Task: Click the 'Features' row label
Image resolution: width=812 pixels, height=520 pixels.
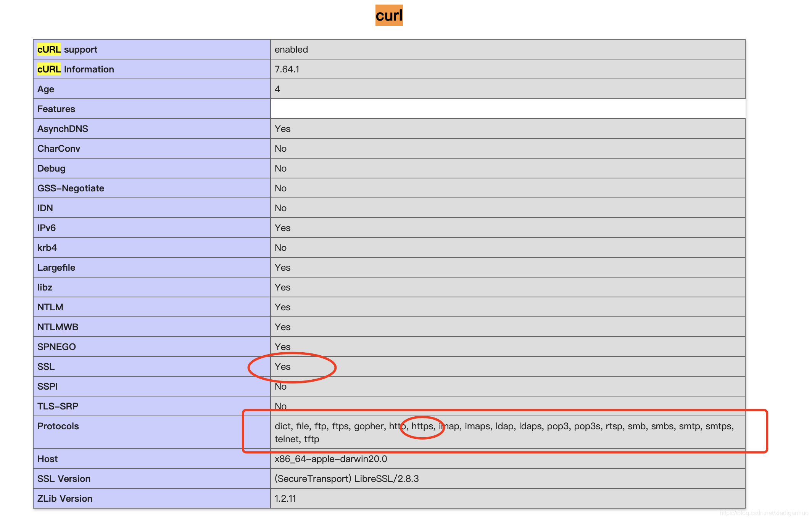Action: point(56,109)
